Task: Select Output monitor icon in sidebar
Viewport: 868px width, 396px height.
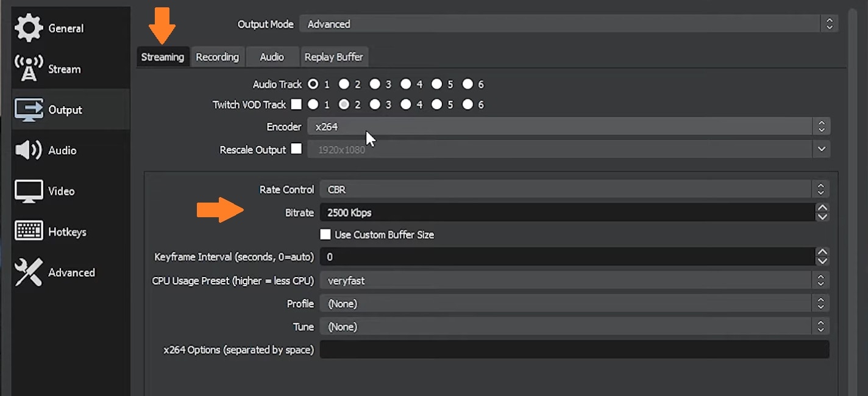Action: coord(29,110)
